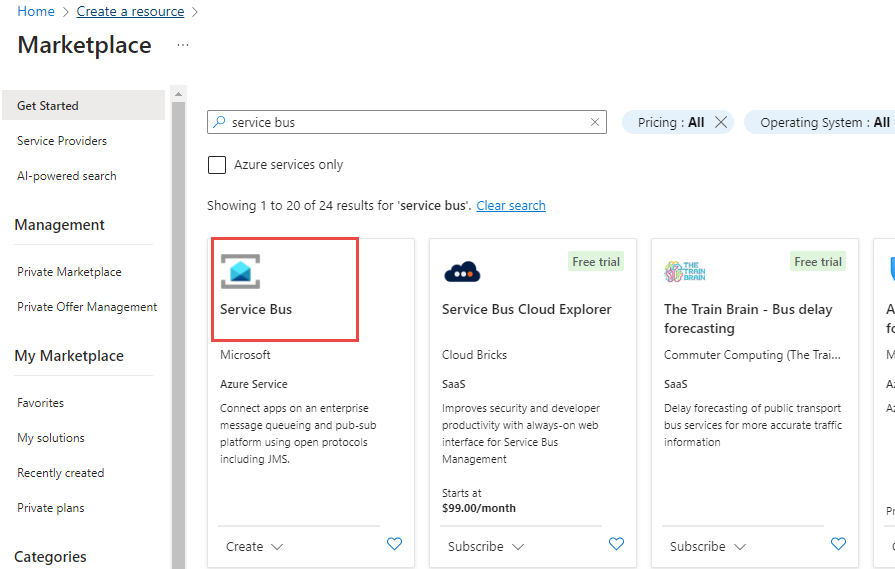Click The Train Brain logo icon
The width and height of the screenshot is (895, 569).
click(685, 272)
